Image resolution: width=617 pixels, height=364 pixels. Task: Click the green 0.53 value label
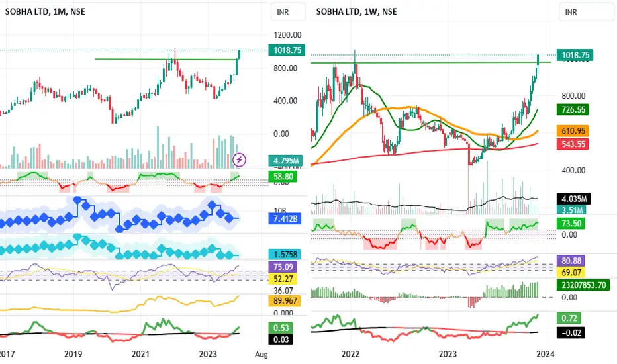[x=281, y=328]
